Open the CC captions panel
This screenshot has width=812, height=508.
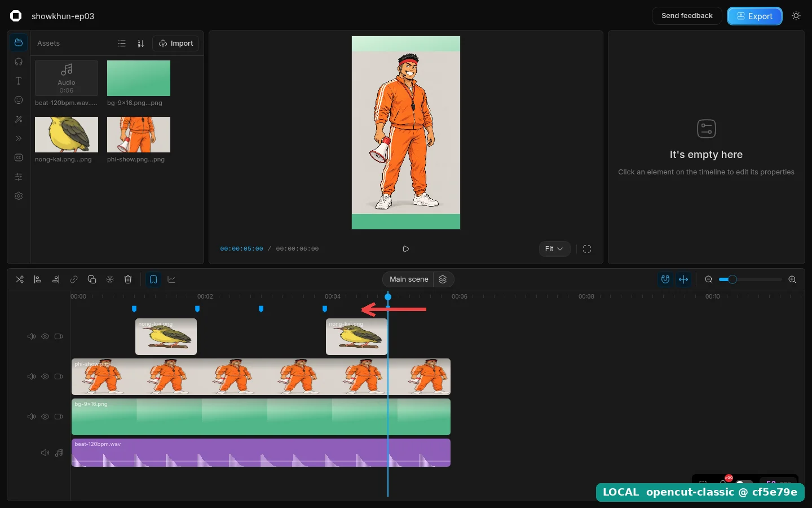click(x=19, y=157)
